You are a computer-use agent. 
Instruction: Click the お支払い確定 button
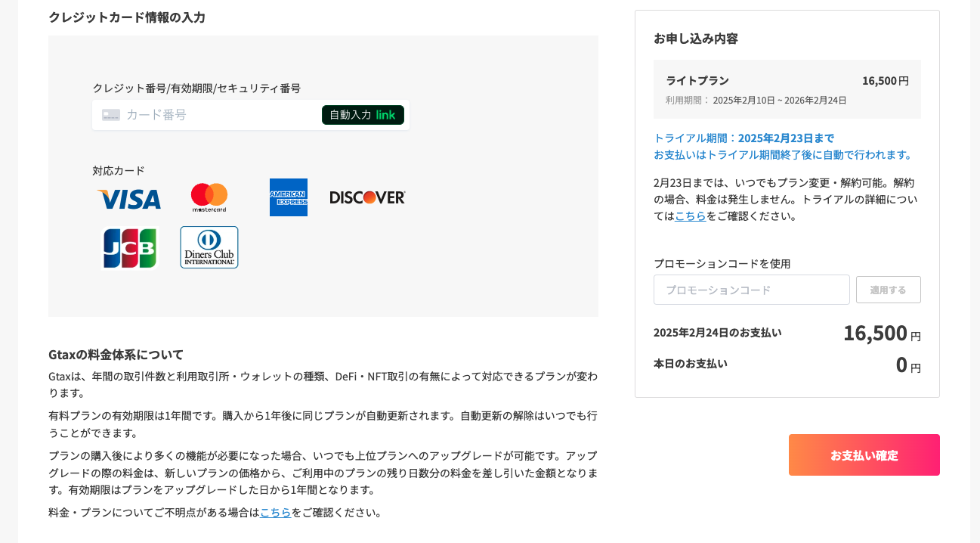864,455
